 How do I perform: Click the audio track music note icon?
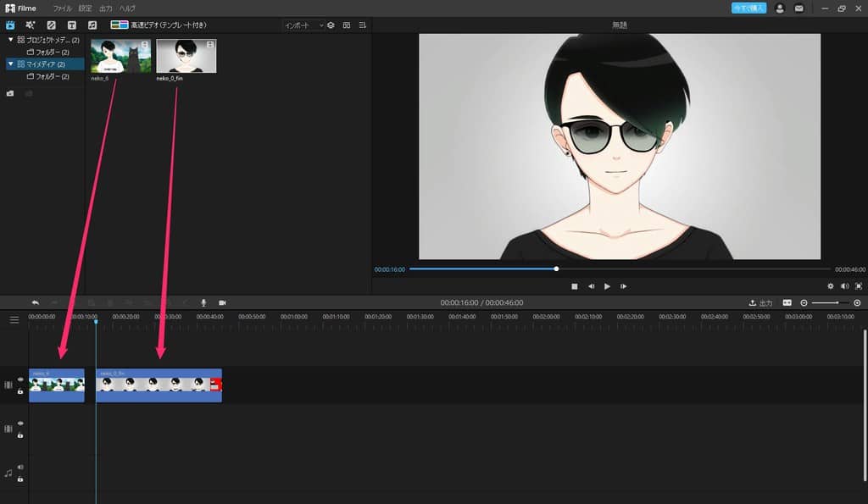[8, 473]
